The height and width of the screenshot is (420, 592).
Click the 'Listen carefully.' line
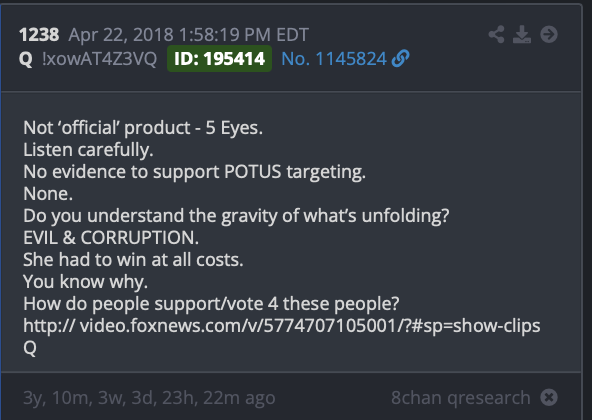click(88, 150)
